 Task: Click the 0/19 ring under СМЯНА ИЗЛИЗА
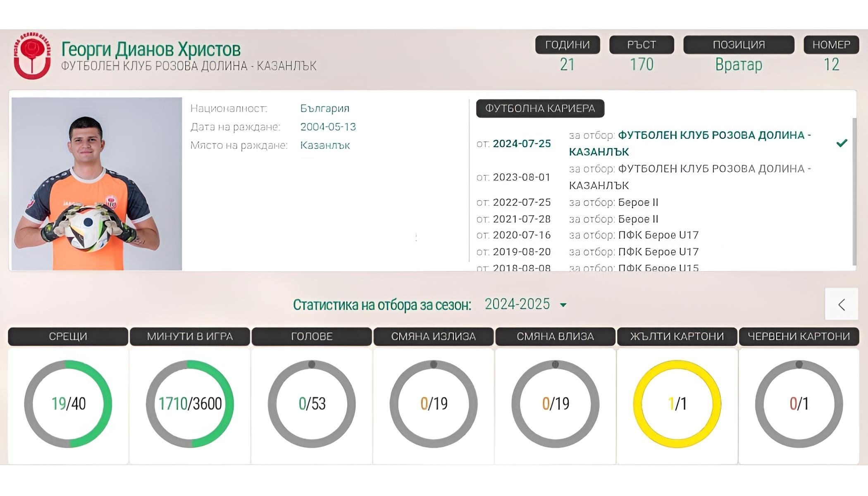[434, 404]
